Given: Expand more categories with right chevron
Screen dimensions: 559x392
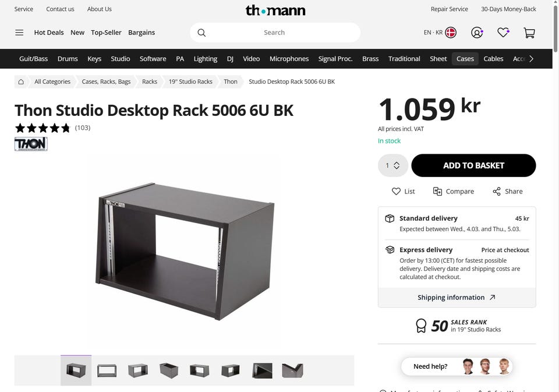Looking at the screenshot, I should click(531, 59).
